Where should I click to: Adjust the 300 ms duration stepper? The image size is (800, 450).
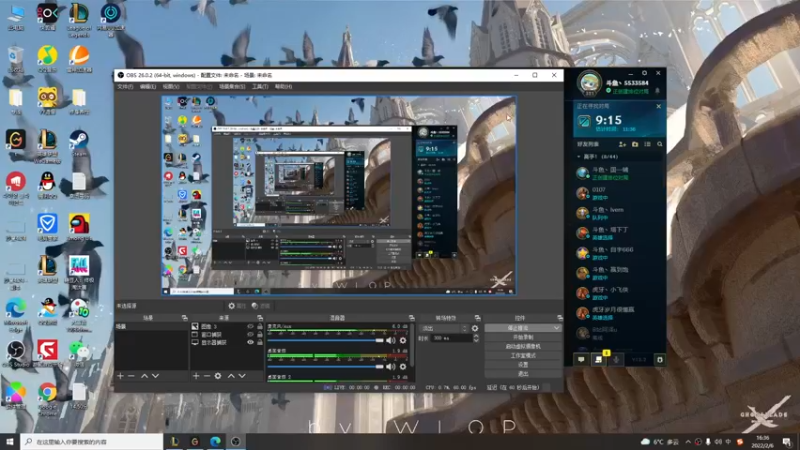click(x=476, y=338)
